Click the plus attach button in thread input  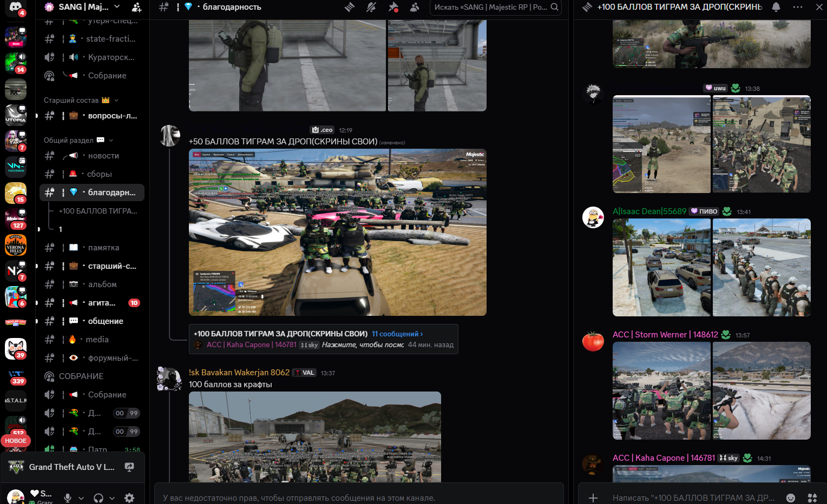[593, 498]
